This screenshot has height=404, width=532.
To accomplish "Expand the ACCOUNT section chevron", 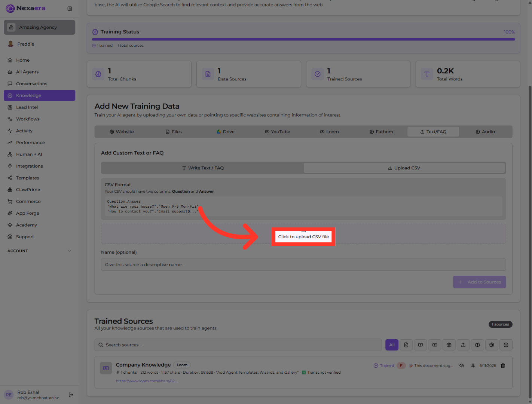I will [69, 251].
